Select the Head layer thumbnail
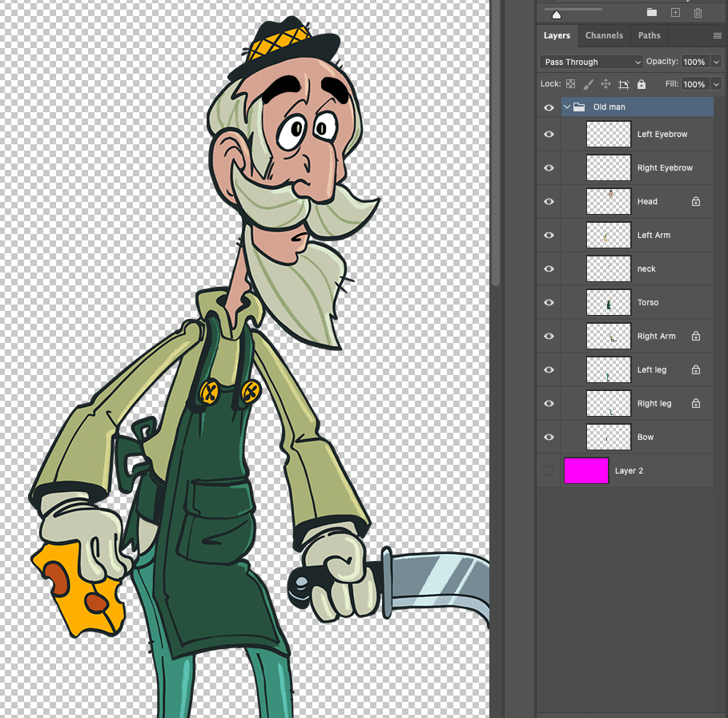Image resolution: width=728 pixels, height=718 pixels. coord(609,201)
